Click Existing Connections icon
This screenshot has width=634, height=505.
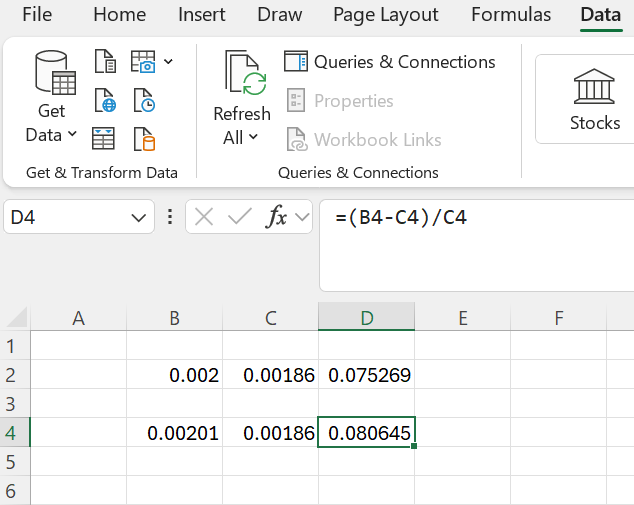tap(144, 139)
